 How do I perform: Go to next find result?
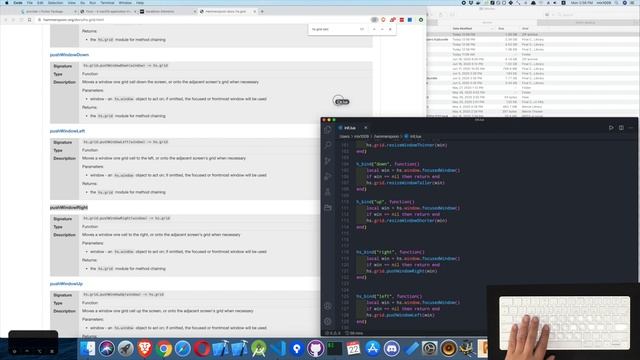382,29
